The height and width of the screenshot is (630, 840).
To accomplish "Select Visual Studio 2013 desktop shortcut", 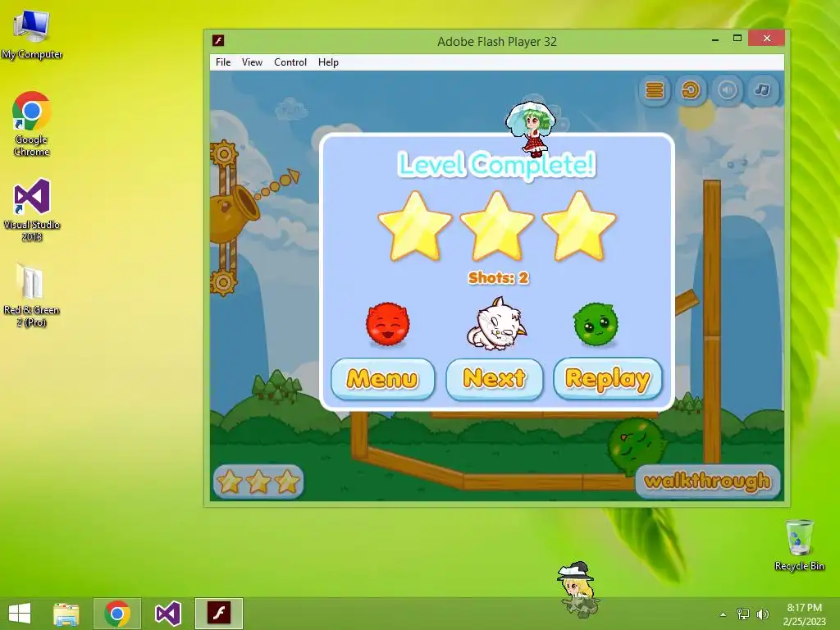I will tap(32, 209).
